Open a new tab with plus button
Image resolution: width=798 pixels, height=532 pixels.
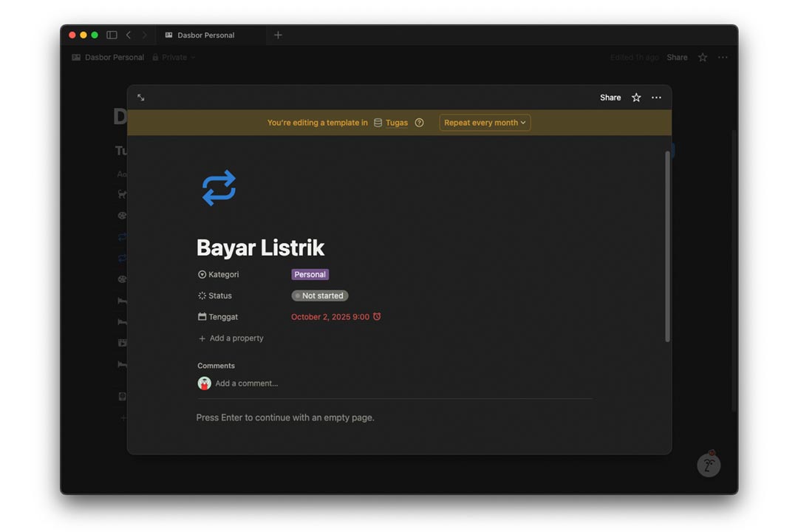tap(278, 35)
